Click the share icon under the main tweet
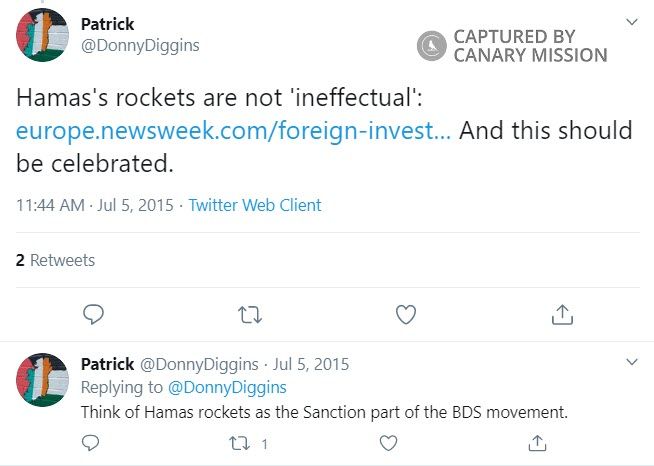 (562, 315)
